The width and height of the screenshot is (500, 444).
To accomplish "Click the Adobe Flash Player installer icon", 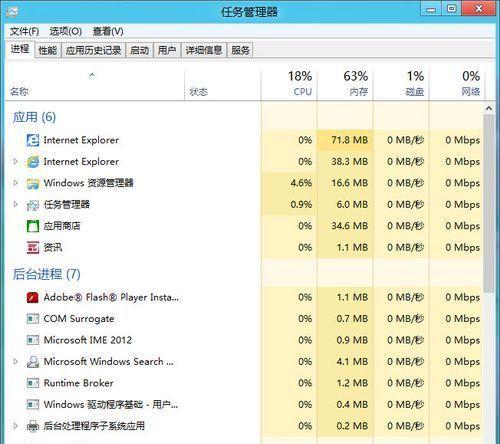I will coord(33,297).
